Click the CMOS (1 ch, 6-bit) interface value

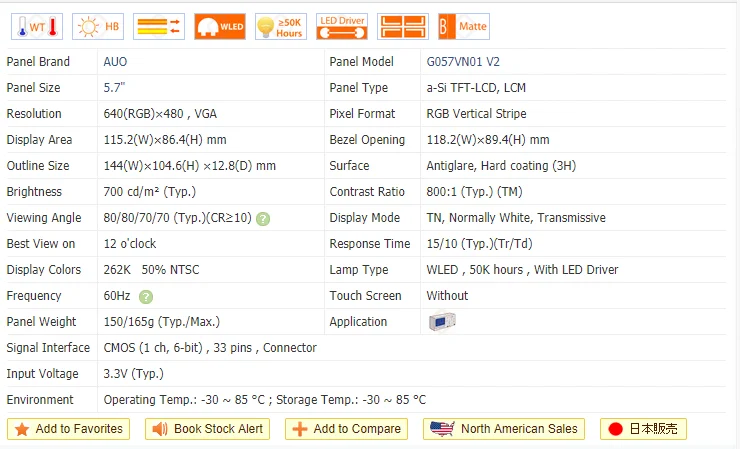click(x=210, y=347)
